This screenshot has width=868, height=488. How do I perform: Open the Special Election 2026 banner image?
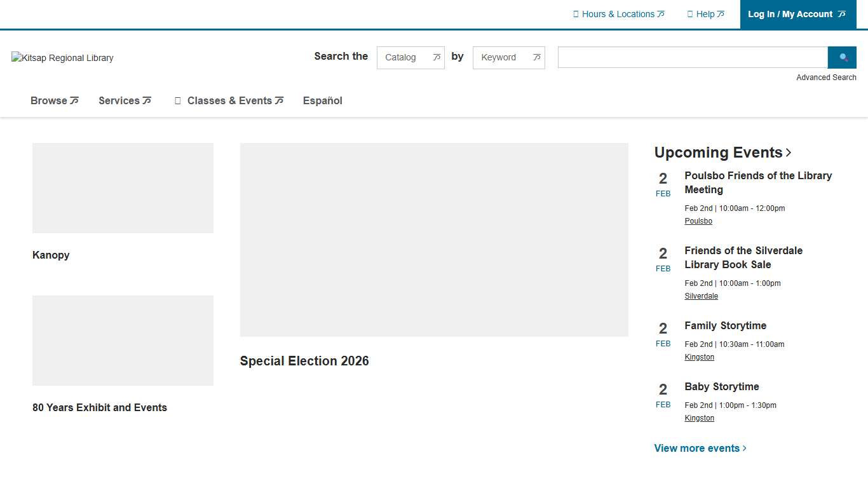tap(434, 240)
